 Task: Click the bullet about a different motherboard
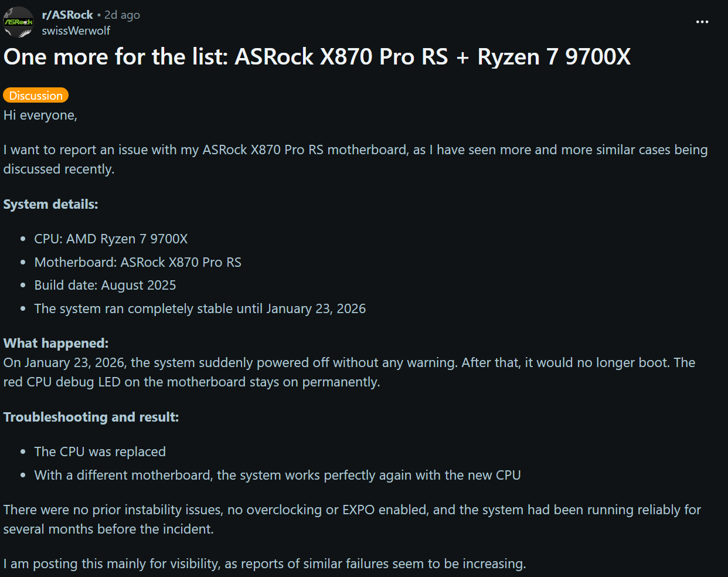[277, 475]
